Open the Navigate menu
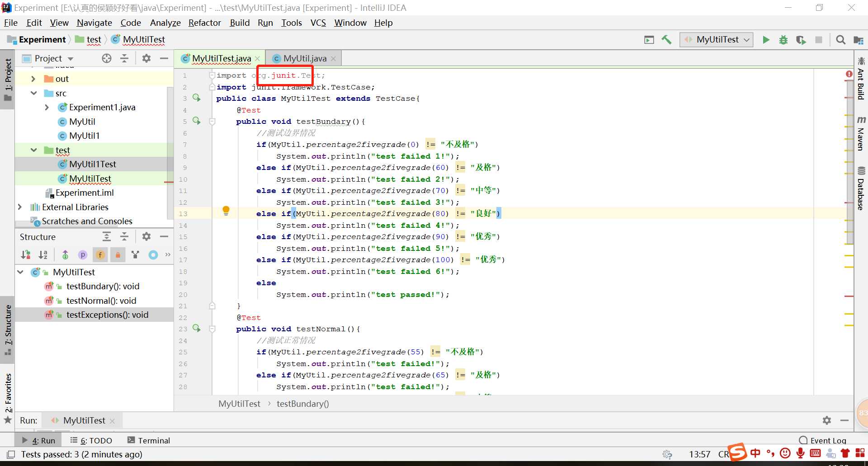The image size is (868, 466). click(x=94, y=23)
